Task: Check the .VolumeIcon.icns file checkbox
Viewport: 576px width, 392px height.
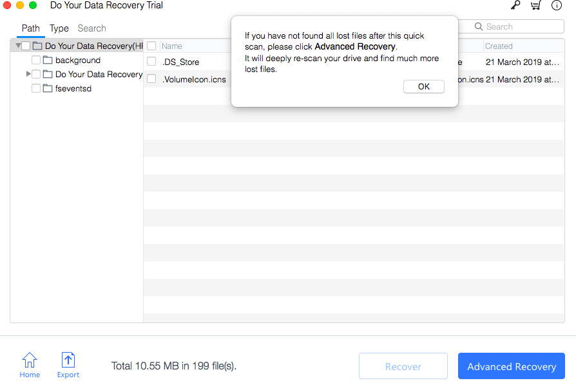Action: point(151,79)
